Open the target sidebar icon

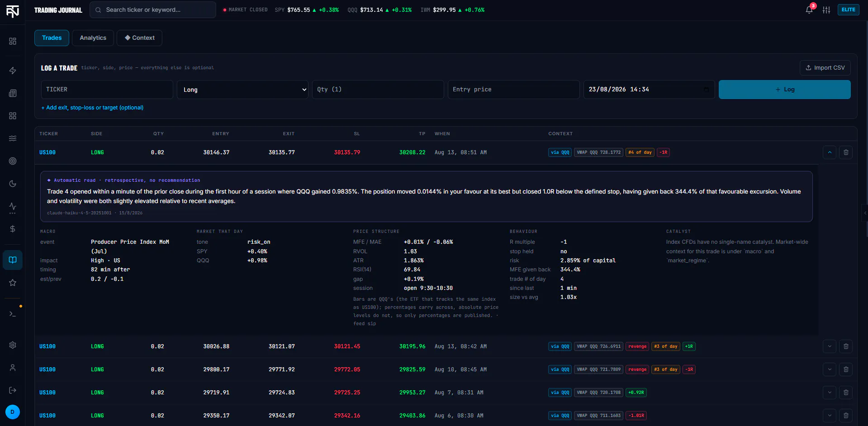point(13,161)
